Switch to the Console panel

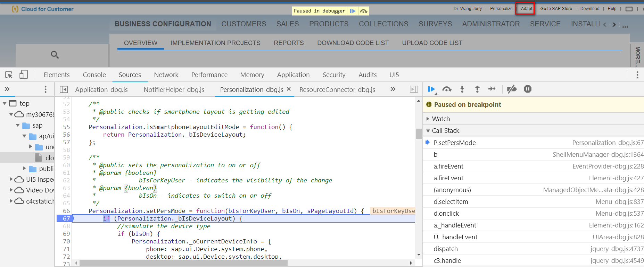coord(94,75)
